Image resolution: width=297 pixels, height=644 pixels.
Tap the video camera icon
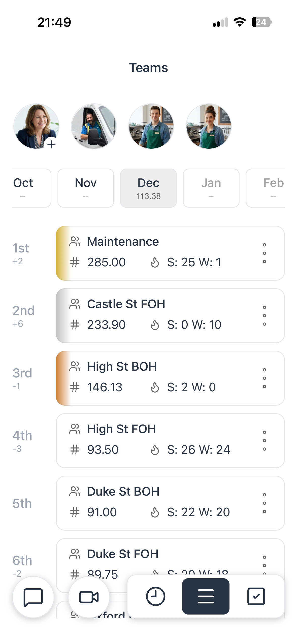[x=89, y=597]
